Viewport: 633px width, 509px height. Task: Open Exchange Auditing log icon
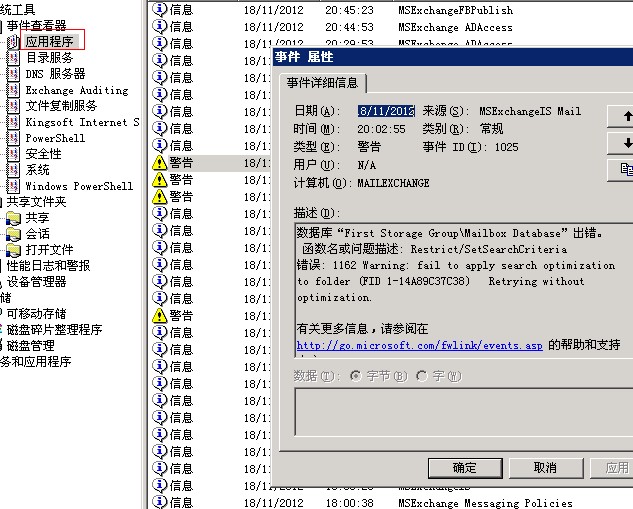[x=13, y=90]
